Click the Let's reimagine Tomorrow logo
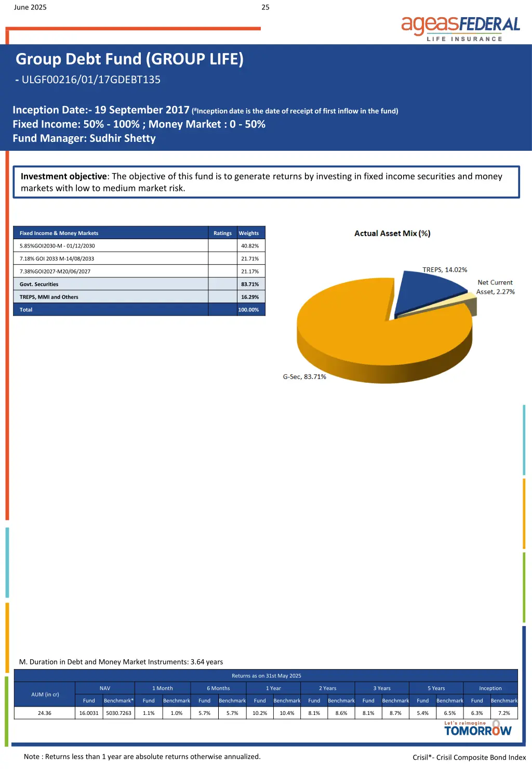 (x=478, y=728)
